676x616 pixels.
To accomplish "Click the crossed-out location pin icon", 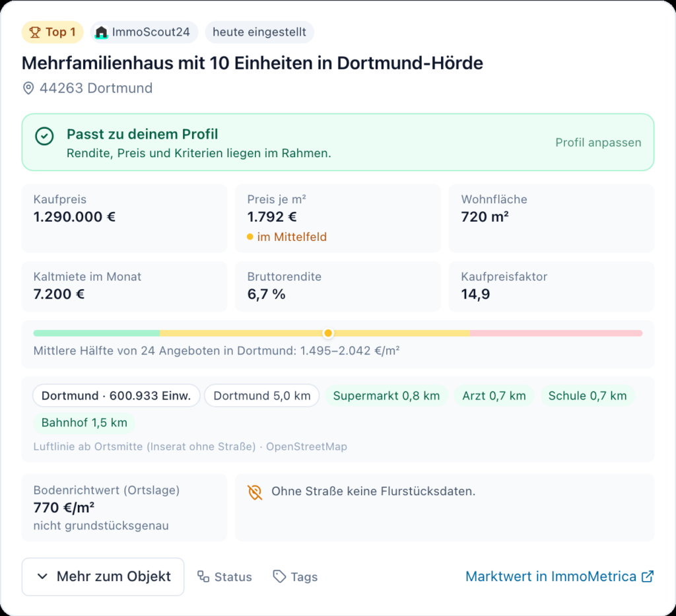I will click(x=255, y=492).
